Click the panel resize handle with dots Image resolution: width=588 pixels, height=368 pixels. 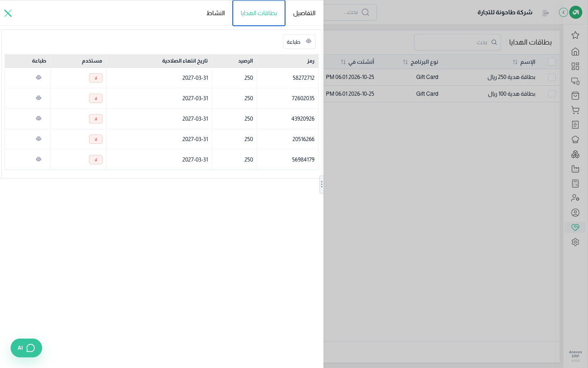pos(322,184)
